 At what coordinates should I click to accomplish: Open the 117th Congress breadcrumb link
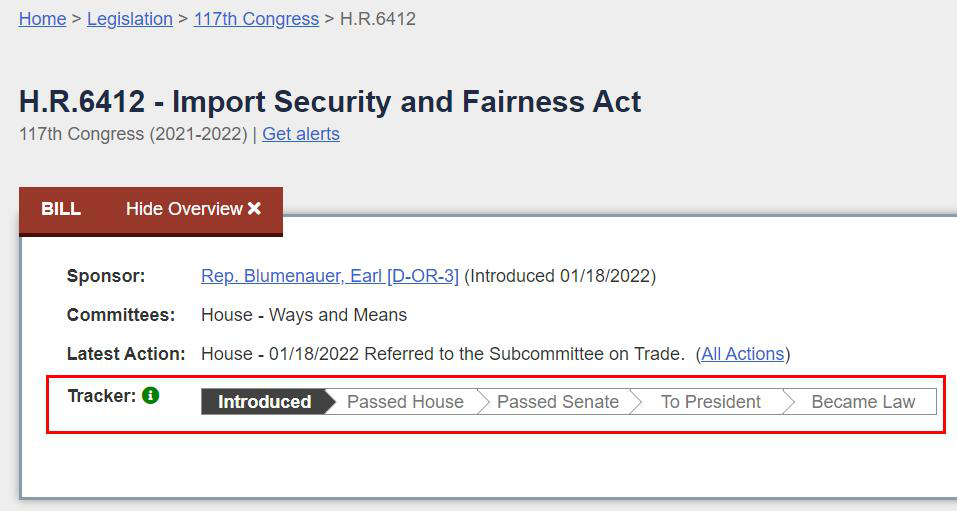click(x=256, y=19)
